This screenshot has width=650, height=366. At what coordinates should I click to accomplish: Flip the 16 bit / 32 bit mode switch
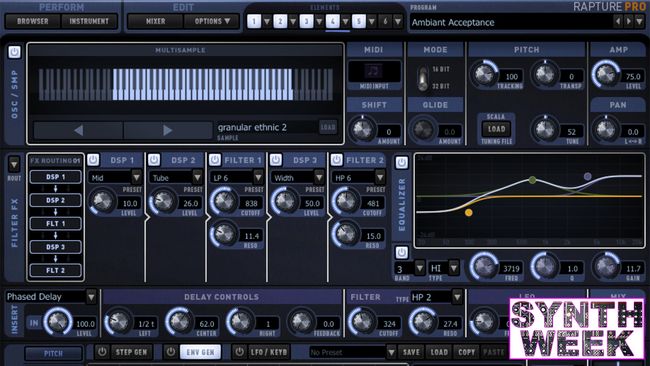pyautogui.click(x=422, y=78)
